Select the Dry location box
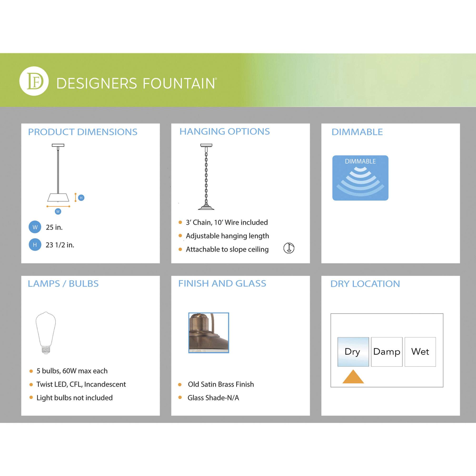Screen dimensions: 476x476 tap(353, 352)
